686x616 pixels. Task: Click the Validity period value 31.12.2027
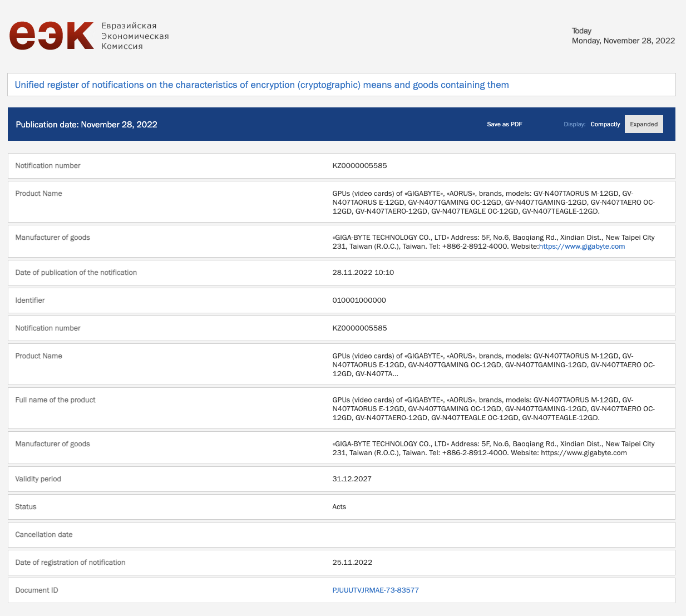352,479
